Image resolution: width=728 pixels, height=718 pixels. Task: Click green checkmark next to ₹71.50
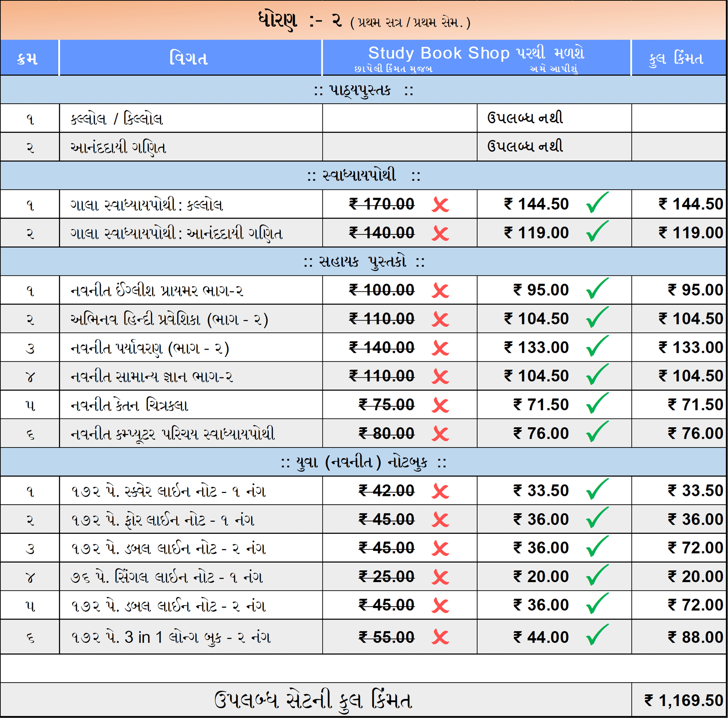(597, 403)
